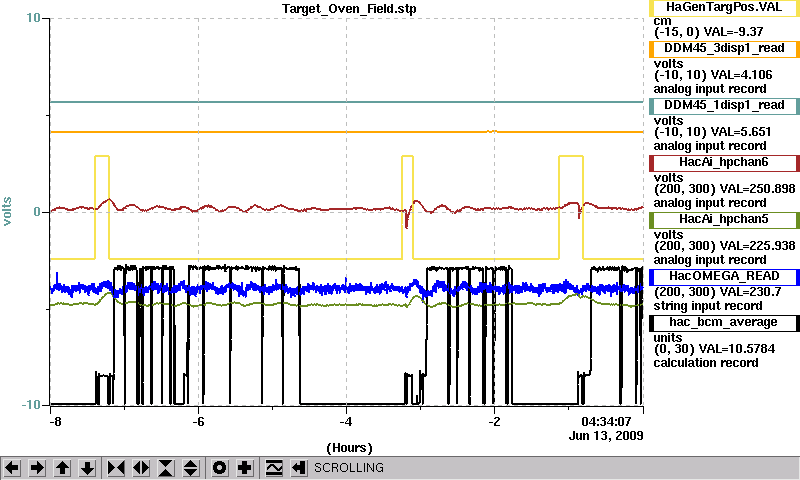Click the waveform graph-mode toolbar icon
The image size is (800, 480).
click(274, 468)
